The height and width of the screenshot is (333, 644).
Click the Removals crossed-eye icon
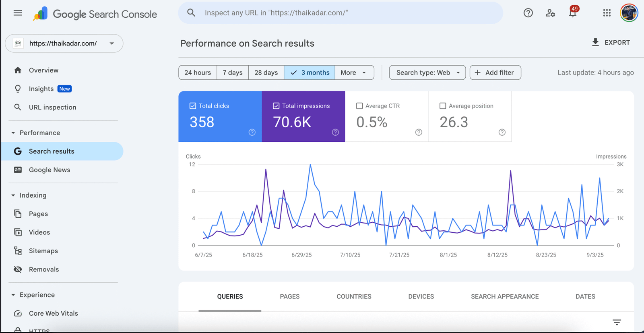coord(18,269)
